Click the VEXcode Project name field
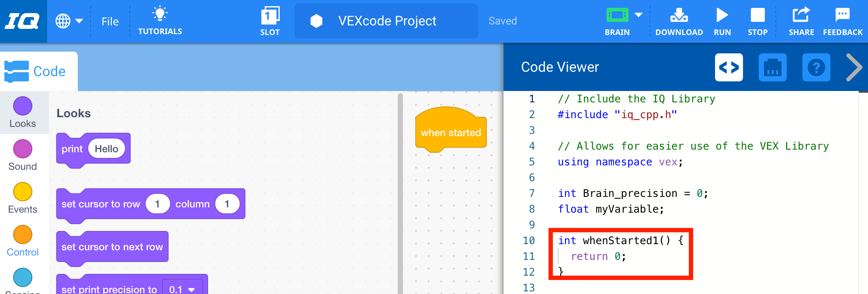Image resolution: width=868 pixels, height=294 pixels. click(x=386, y=21)
